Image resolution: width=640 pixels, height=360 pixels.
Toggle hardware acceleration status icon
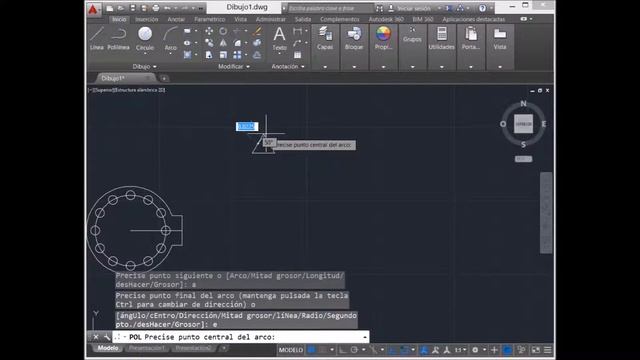click(507, 350)
